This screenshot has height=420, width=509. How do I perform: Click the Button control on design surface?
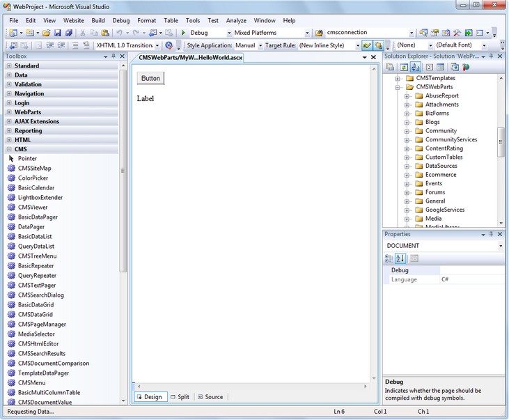point(150,79)
